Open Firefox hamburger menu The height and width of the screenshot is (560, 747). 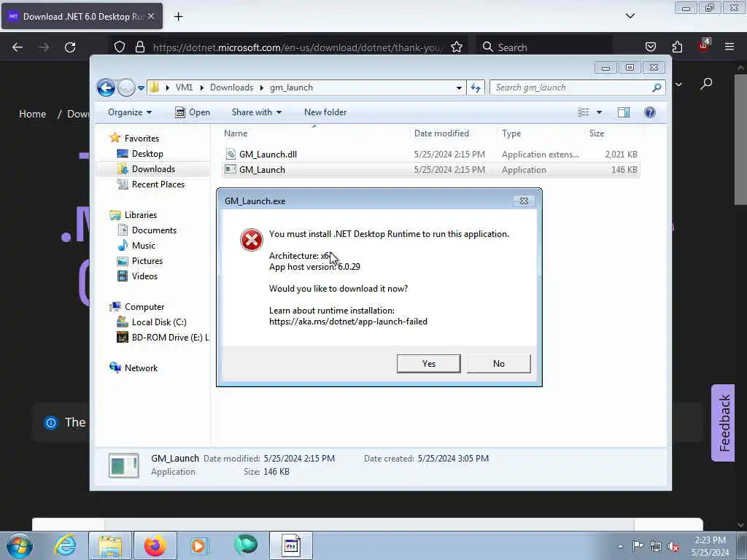click(x=729, y=47)
